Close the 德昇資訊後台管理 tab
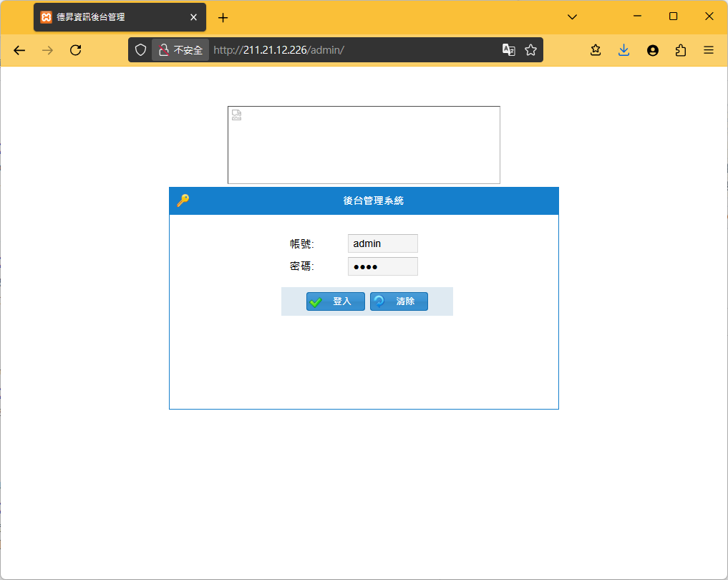Screen dimensions: 728x580 coord(193,17)
